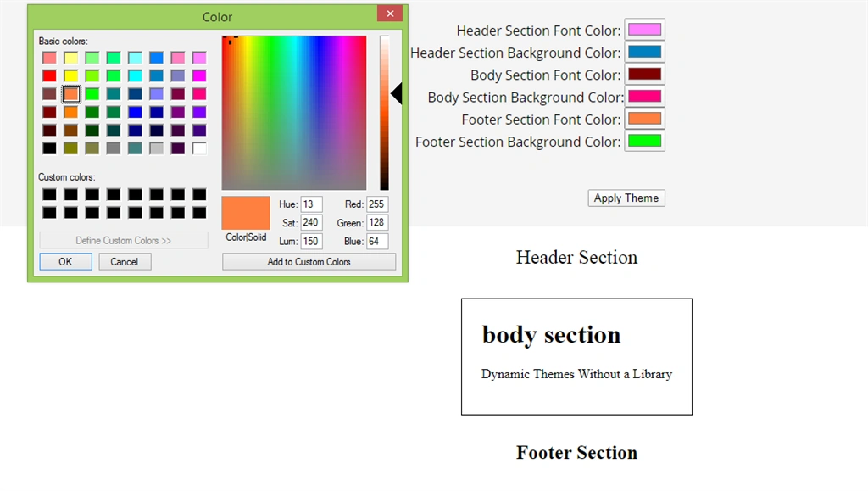Click inside the color spectrum gradient

coord(294,113)
